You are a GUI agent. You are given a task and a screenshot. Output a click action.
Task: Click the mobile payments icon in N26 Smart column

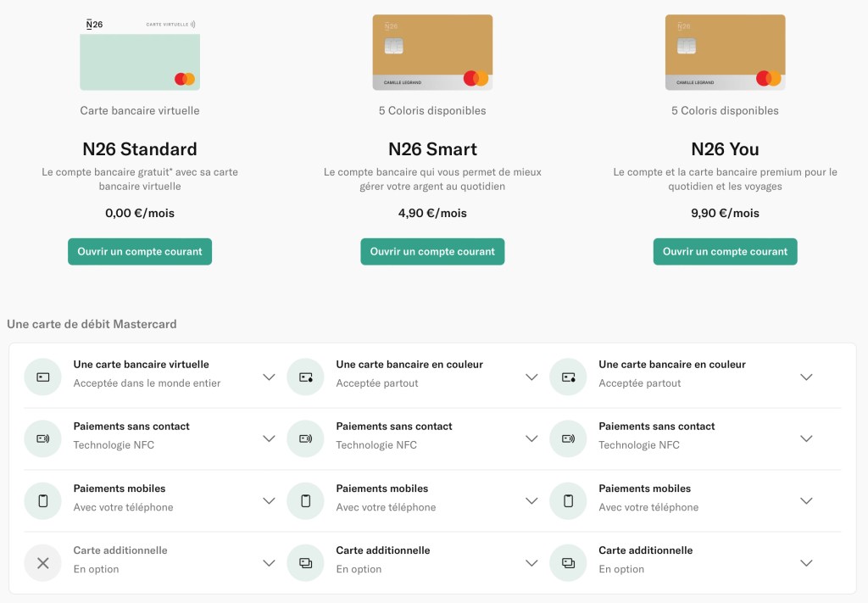click(x=306, y=500)
